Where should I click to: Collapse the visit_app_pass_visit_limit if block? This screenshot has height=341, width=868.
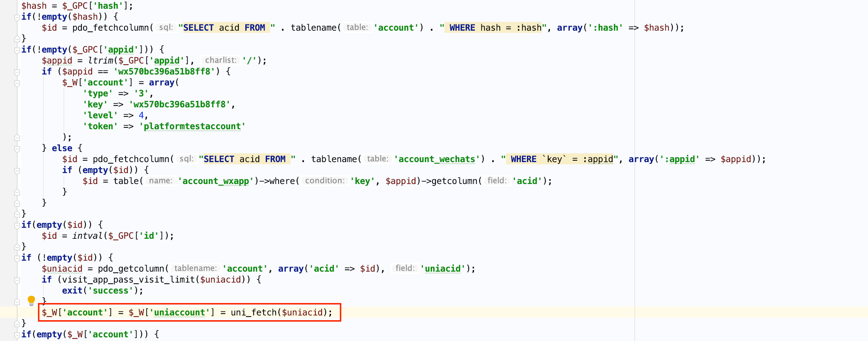coord(17,280)
